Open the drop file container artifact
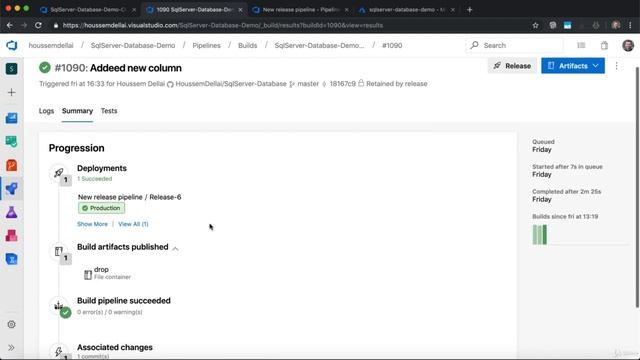Screen dimensions: 640x360 [x=107, y=273]
